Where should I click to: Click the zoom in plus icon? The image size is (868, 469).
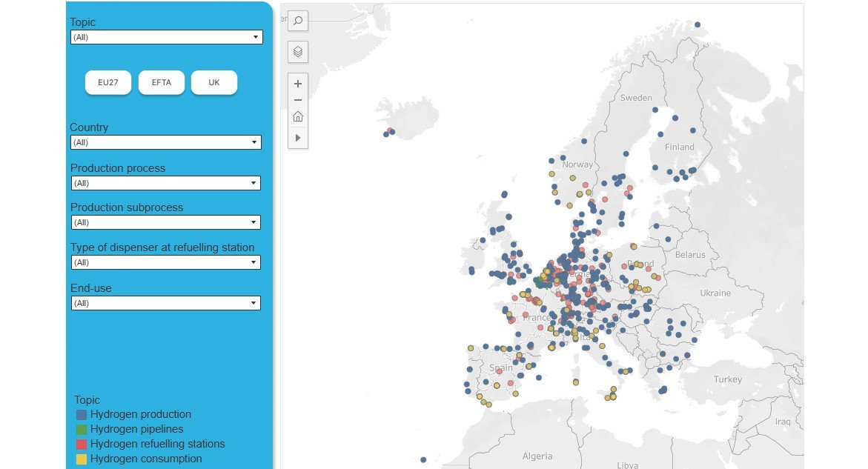coord(297,83)
